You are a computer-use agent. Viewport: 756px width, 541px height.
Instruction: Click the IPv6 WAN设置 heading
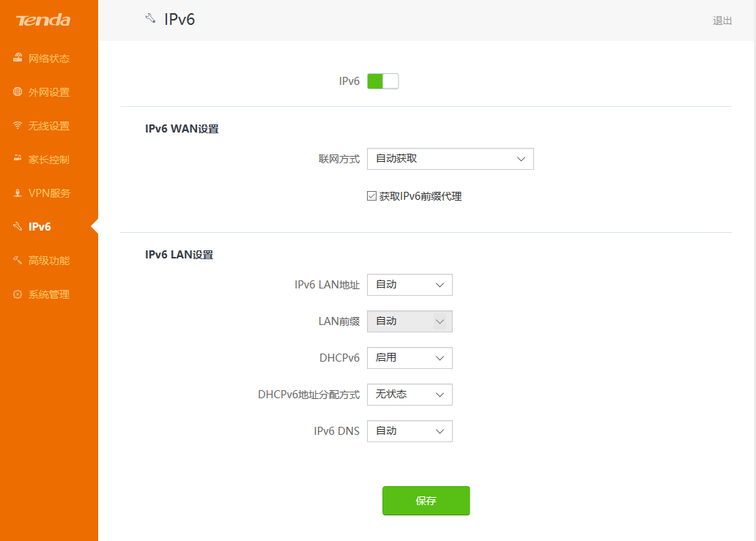click(x=182, y=129)
